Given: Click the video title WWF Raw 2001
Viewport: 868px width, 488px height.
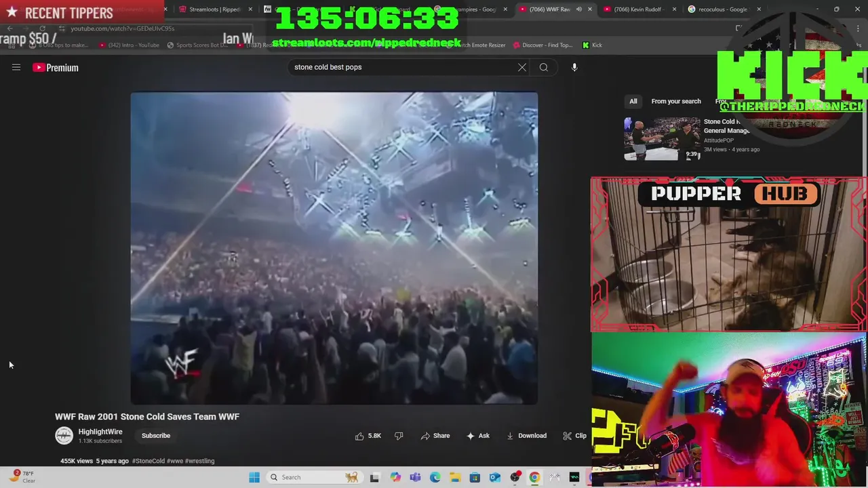Looking at the screenshot, I should (x=147, y=417).
